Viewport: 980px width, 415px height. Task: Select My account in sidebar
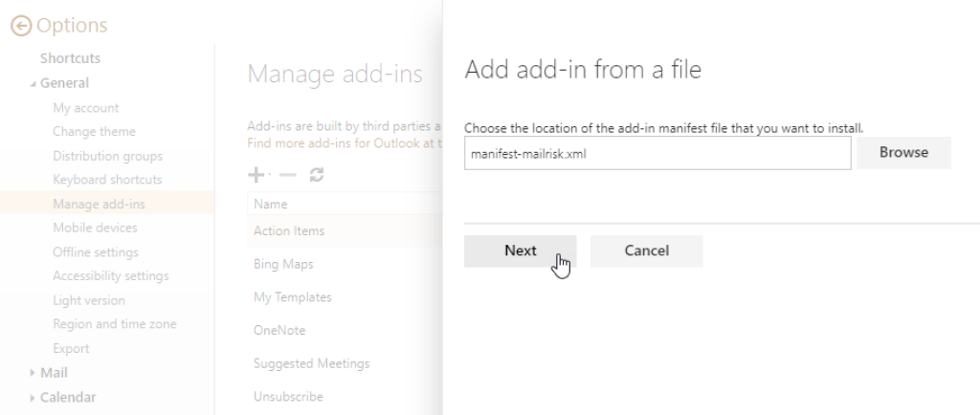(86, 108)
